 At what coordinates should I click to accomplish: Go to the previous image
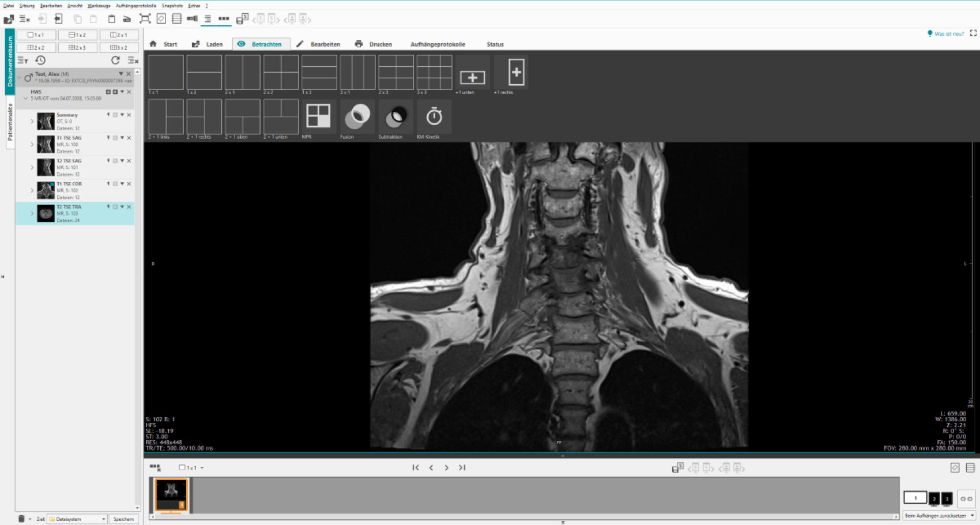point(431,467)
